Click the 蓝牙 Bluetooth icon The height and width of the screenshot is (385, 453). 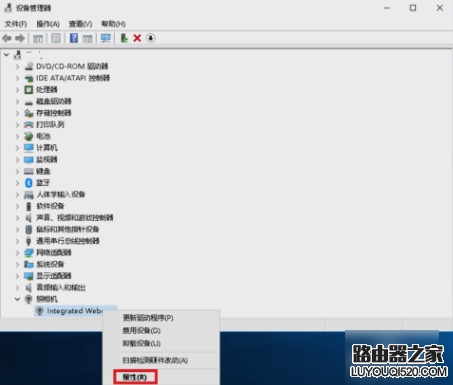tap(29, 183)
